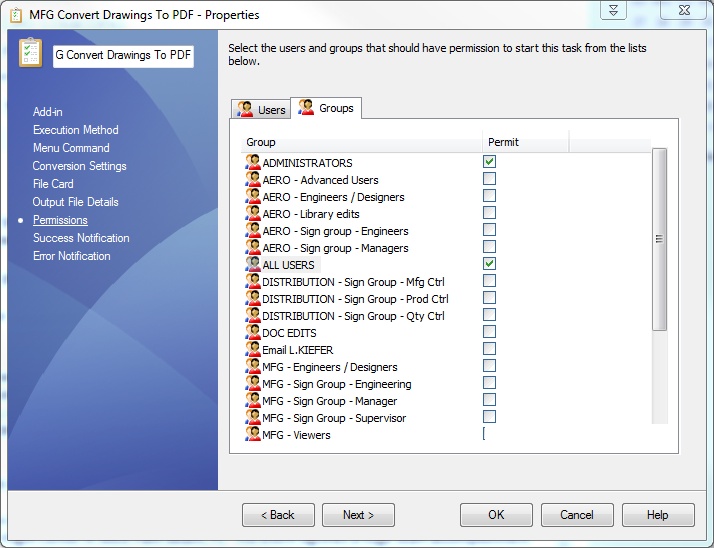Click the AERO - Engineers / Designers group icon
Screen dimensions: 714x548
click(253, 196)
